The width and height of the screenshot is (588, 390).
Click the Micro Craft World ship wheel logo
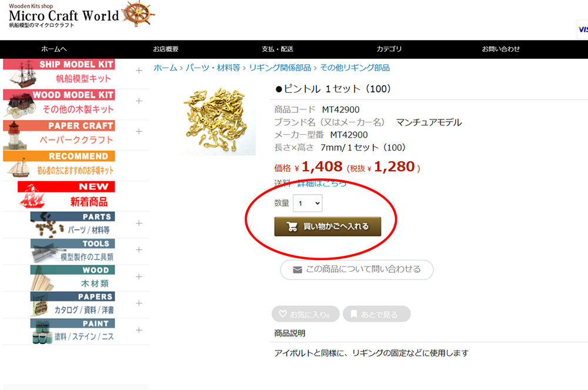81,15
